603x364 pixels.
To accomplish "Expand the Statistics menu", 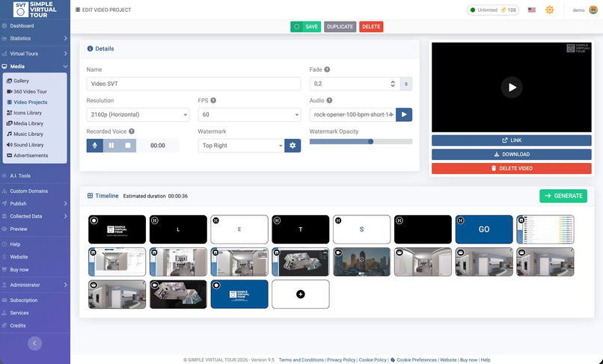I will pos(35,38).
